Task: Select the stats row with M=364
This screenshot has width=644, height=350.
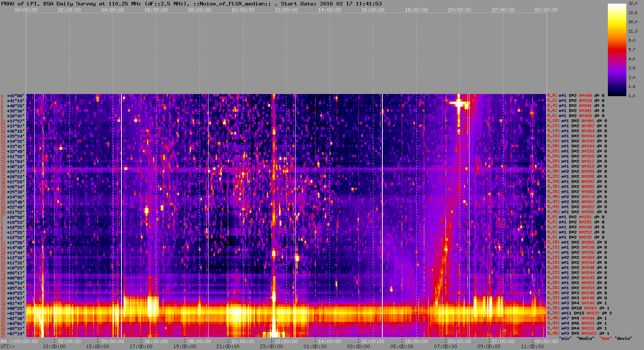Action: coord(577,131)
